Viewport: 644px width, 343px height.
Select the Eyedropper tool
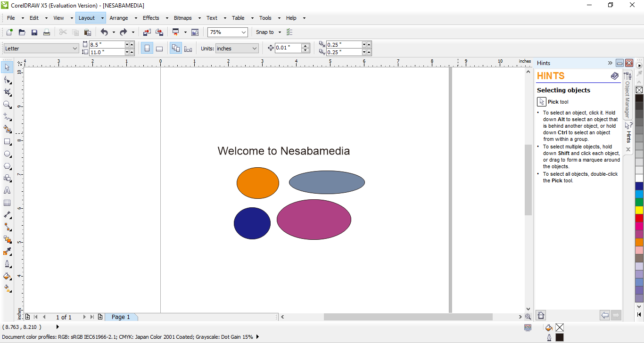click(x=7, y=252)
